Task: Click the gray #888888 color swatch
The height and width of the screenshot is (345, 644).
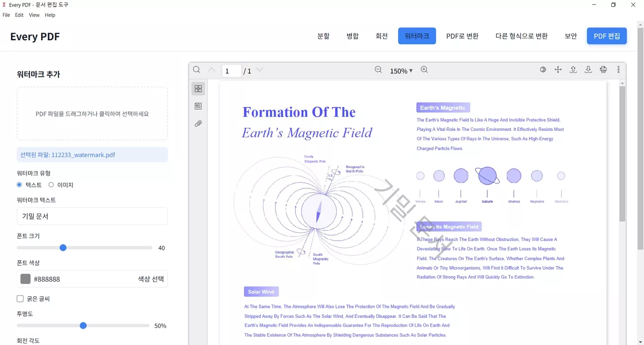Action: pyautogui.click(x=25, y=279)
